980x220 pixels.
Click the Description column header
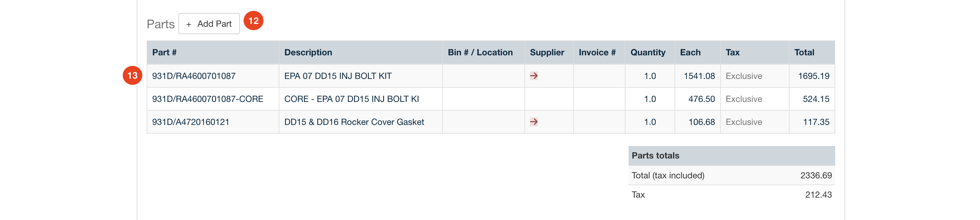click(308, 53)
